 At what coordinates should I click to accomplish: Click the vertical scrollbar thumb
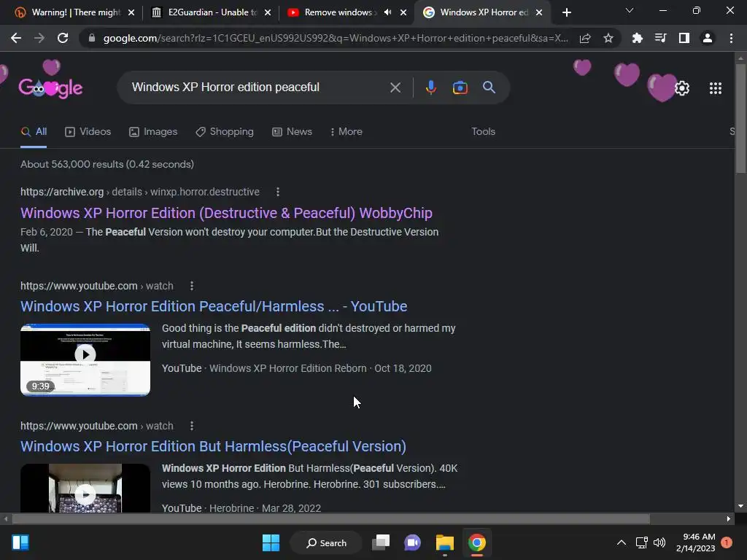pyautogui.click(x=740, y=118)
